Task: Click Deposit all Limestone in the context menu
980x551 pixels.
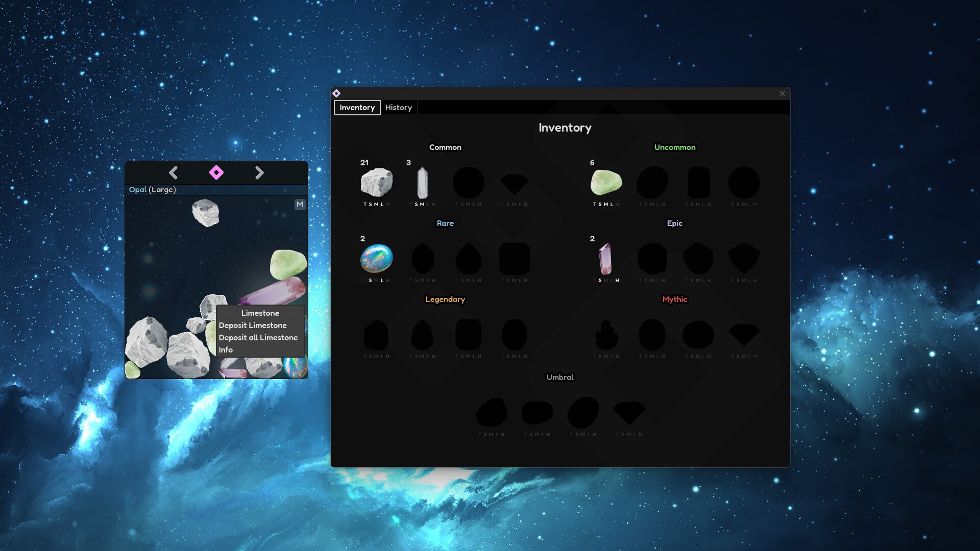Action: [258, 337]
